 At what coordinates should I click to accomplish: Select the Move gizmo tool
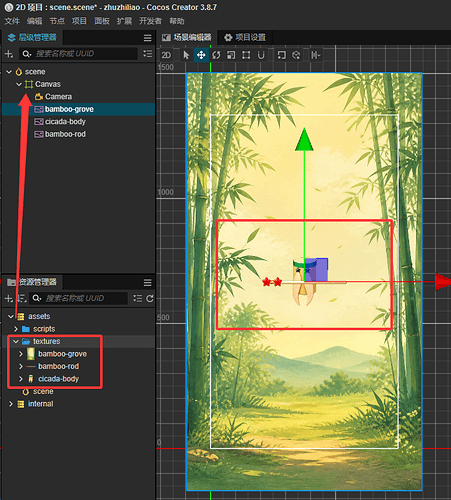(201, 55)
